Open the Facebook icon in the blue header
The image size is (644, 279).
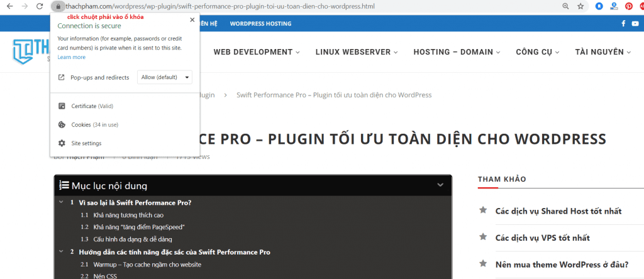pyautogui.click(x=623, y=24)
